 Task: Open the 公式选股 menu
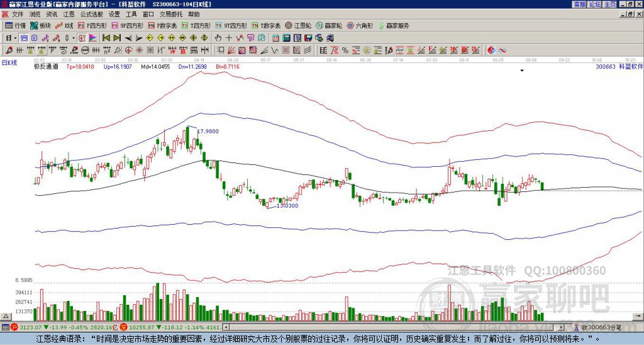[x=92, y=14]
